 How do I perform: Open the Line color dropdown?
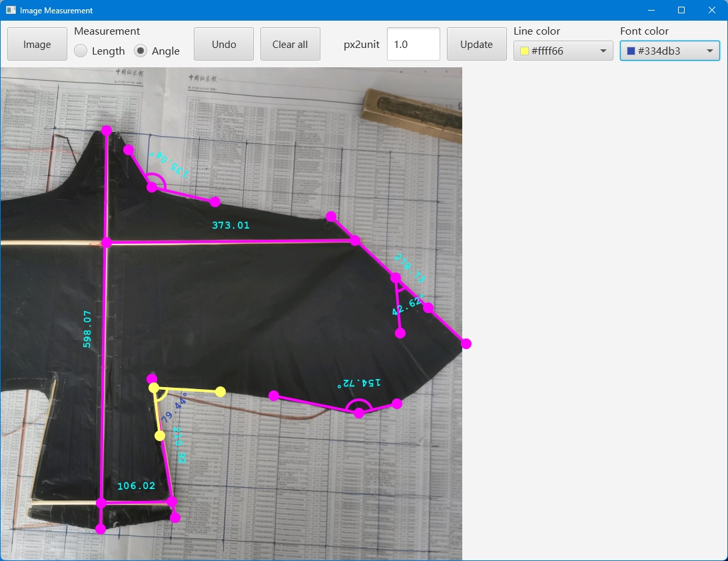click(563, 51)
